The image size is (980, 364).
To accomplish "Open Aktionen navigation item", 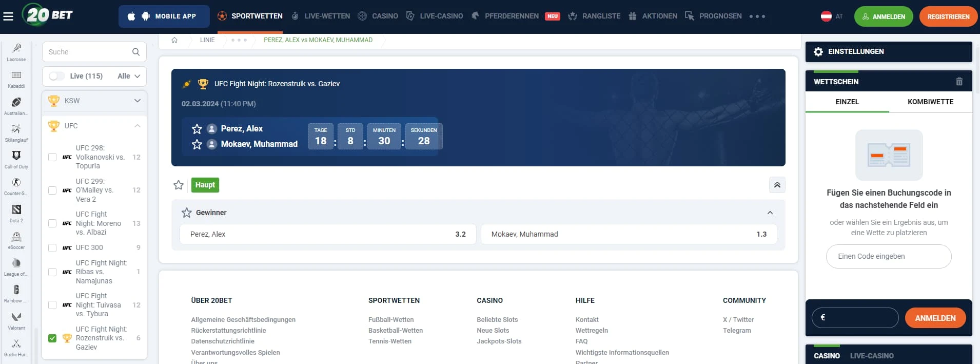I will 653,16.
